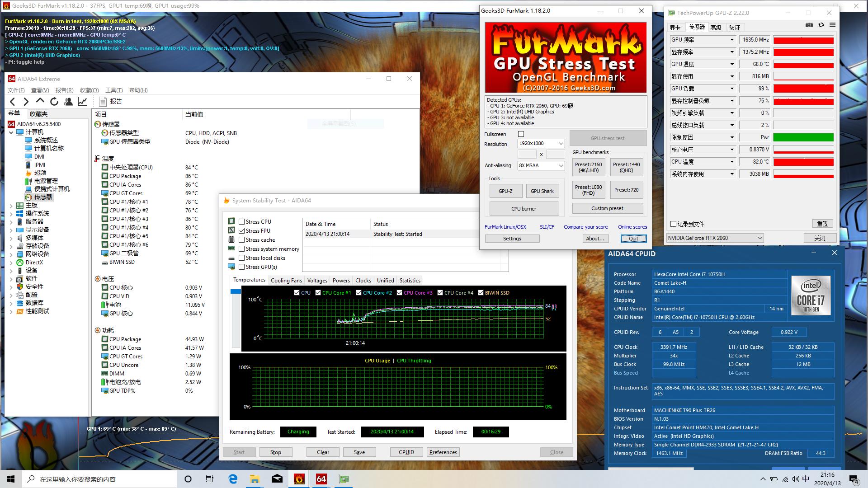Click the Windows taskbar FurMark icon
This screenshot has height=488, width=868.
299,479
